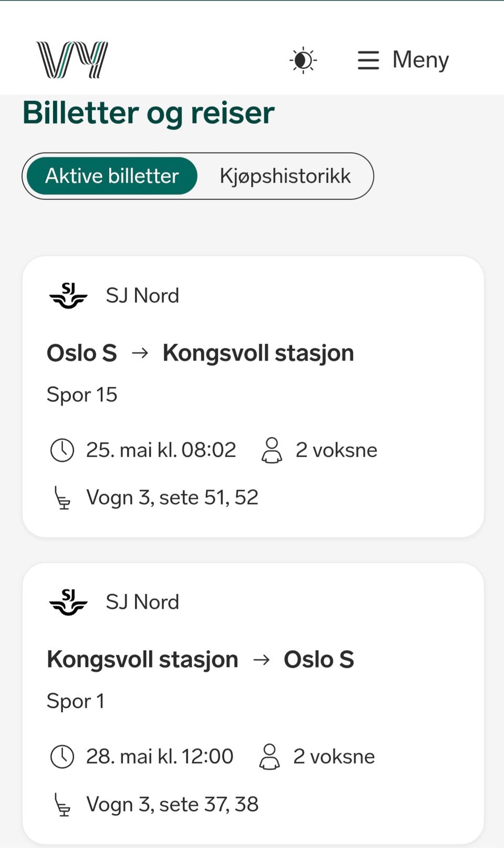The image size is (504, 848).
Task: Click SJ logo on Kongsvoll–Oslo S ticket
Action: (68, 602)
